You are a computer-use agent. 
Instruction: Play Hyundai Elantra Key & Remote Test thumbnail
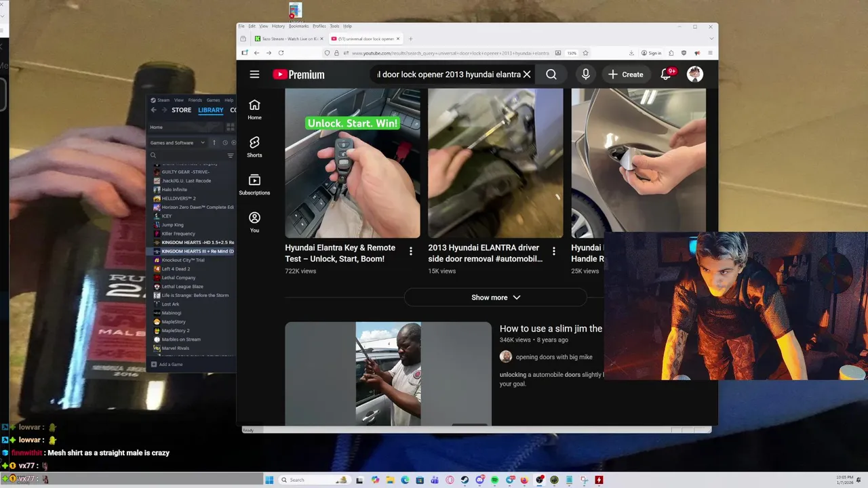(353, 163)
